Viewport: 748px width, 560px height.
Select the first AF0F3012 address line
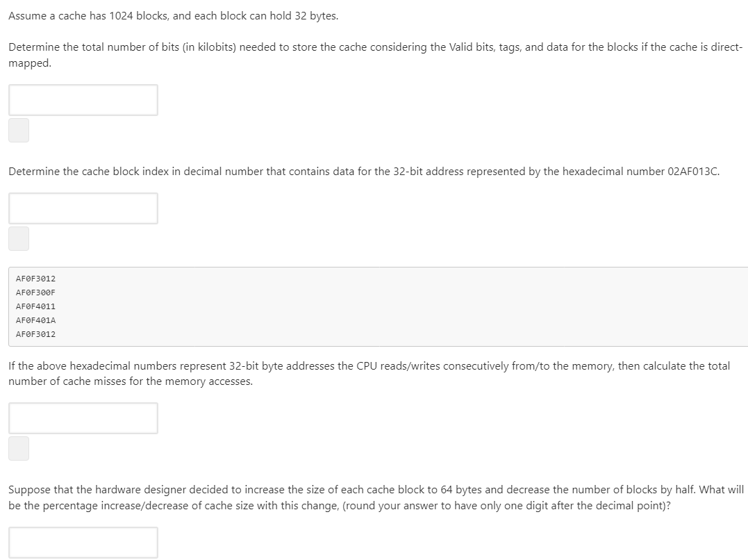point(35,278)
